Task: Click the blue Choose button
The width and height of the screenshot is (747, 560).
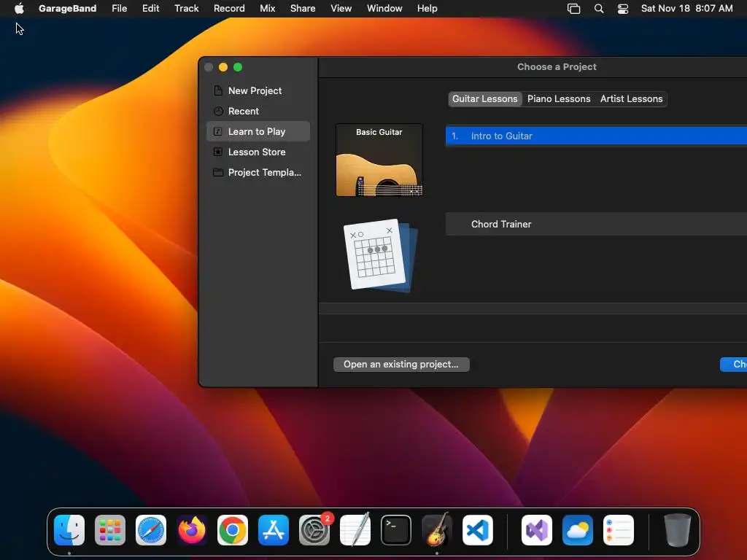Action: click(x=734, y=365)
